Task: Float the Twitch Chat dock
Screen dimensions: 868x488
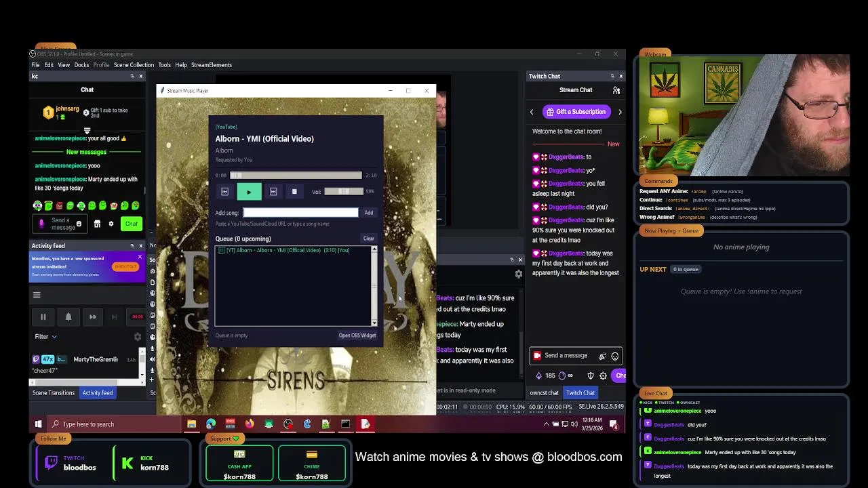Action: 612,77
